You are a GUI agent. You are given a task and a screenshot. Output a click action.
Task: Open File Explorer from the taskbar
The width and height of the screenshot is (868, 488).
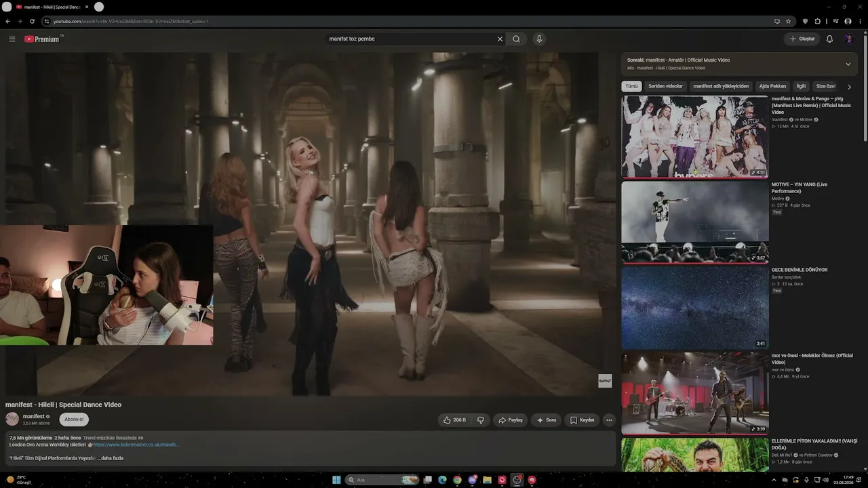[488, 480]
